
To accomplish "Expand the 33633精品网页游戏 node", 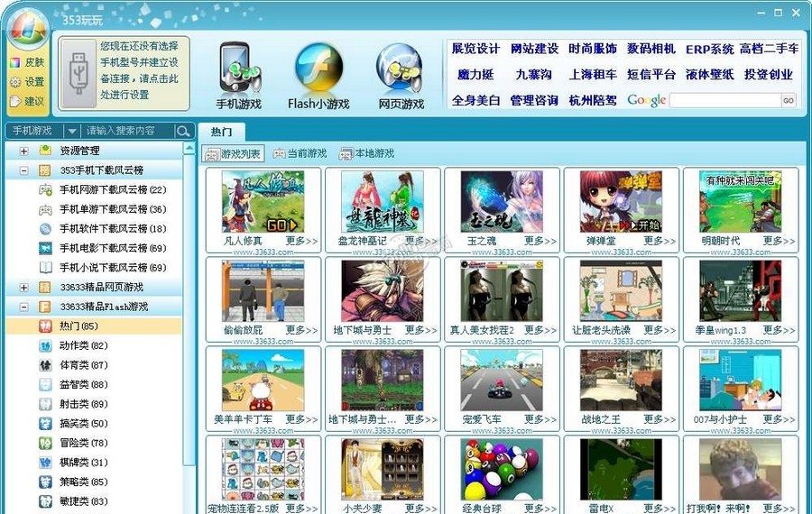I will [23, 288].
